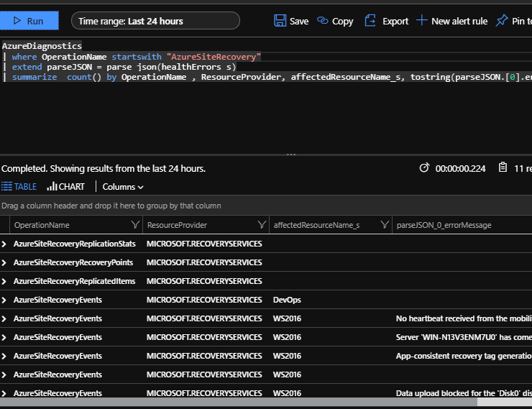Switch to the TABLE results view
The height and width of the screenshot is (409, 532).
point(19,186)
